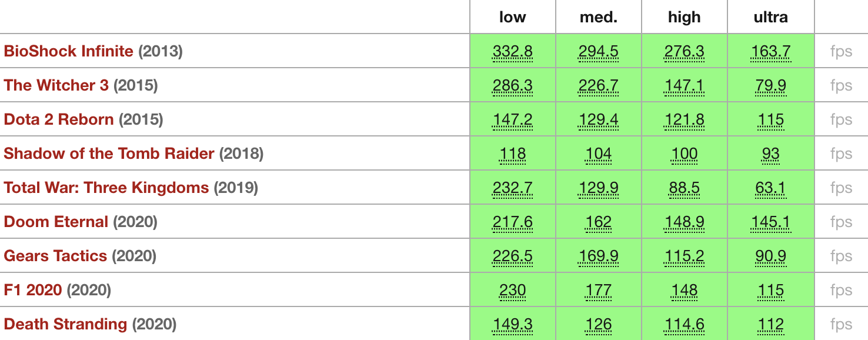
Task: Select Dota 2 Reborn medium value 129.4
Action: pyautogui.click(x=599, y=120)
